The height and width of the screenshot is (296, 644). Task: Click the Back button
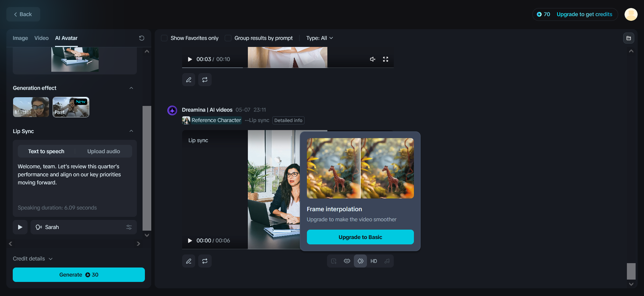23,14
